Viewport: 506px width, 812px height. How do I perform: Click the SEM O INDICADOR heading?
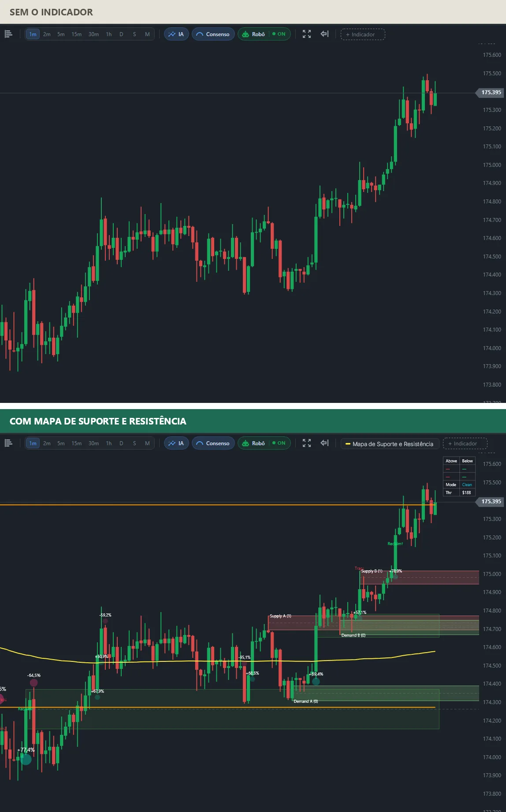coord(51,12)
